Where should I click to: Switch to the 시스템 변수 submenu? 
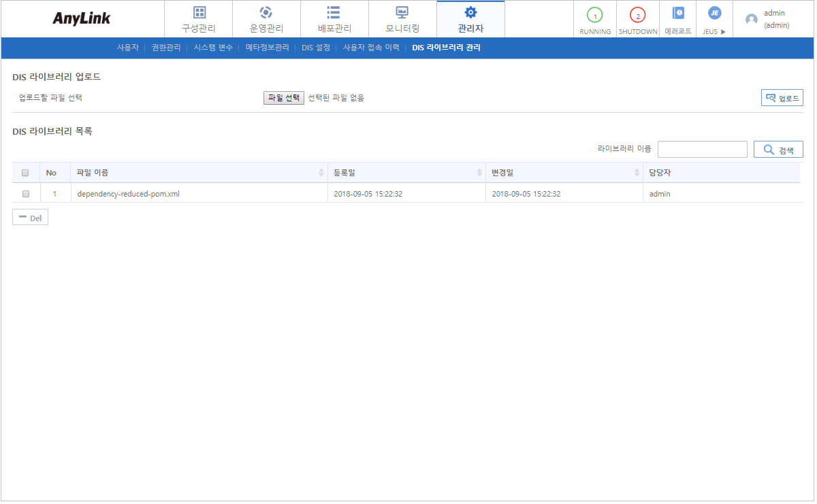pyautogui.click(x=213, y=48)
